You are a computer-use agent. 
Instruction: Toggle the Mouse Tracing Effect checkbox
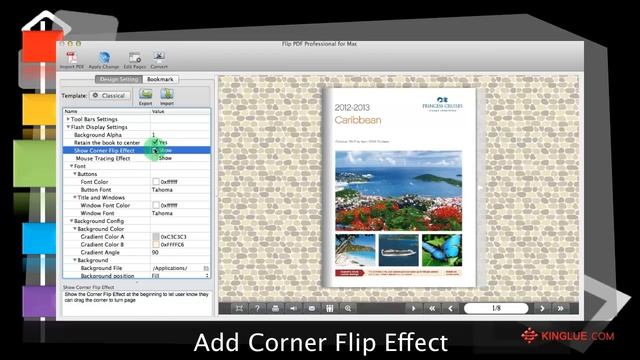[x=155, y=158]
